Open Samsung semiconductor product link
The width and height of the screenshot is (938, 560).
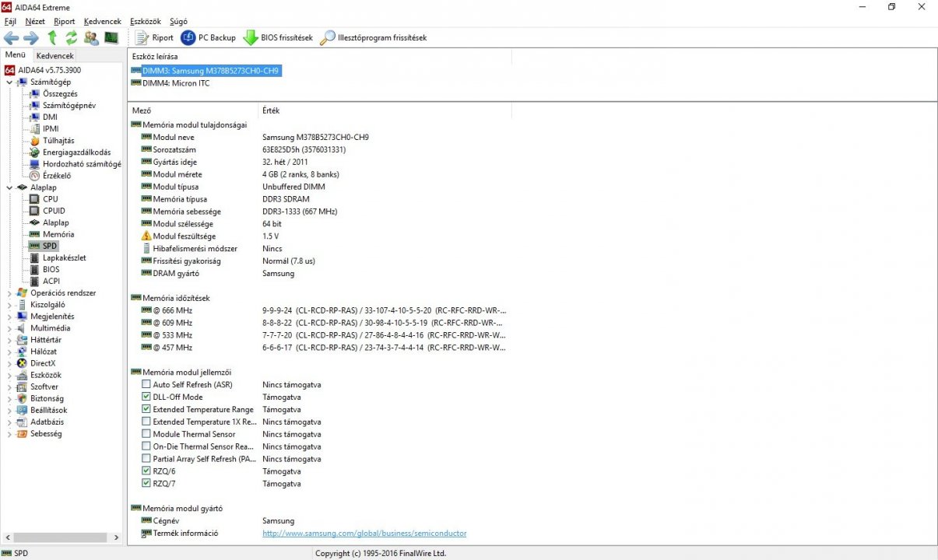click(364, 534)
